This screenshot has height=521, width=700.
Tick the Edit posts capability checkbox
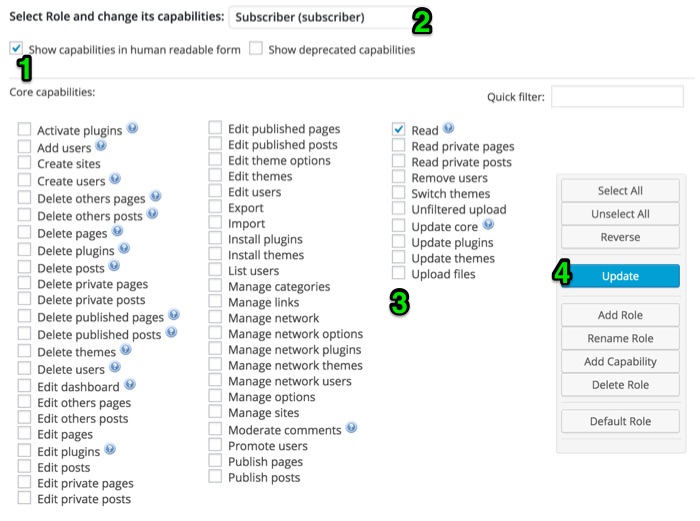[24, 466]
